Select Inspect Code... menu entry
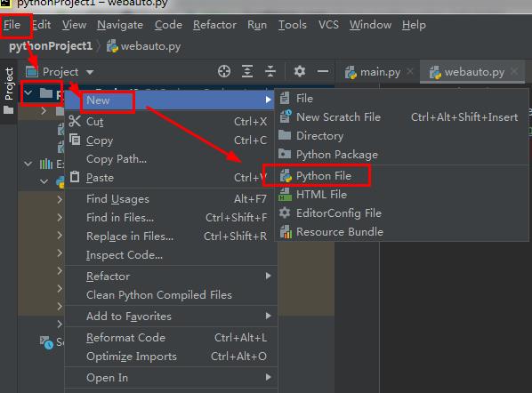 click(170, 255)
